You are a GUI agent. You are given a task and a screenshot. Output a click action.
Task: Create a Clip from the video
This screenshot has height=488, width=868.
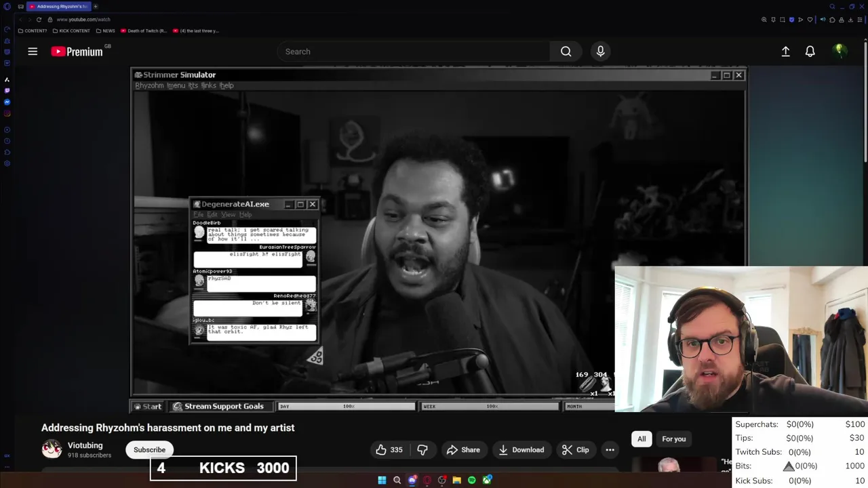(x=575, y=449)
